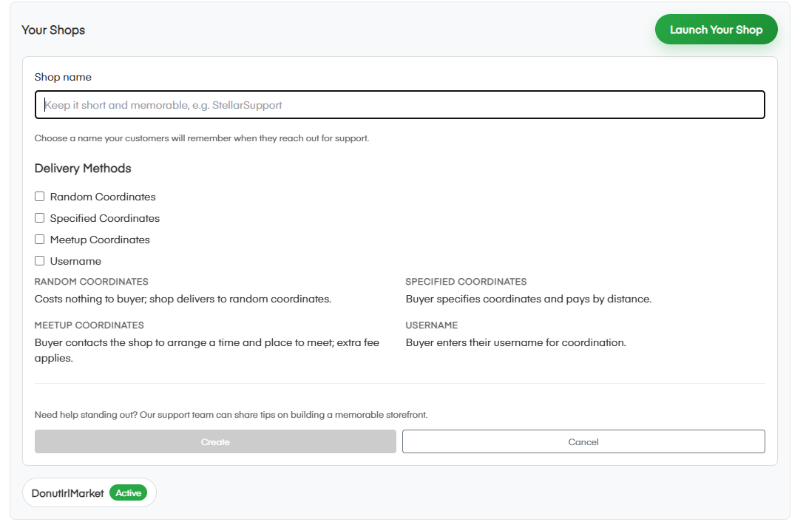
Task: Click the USERNAME description title
Action: point(431,325)
